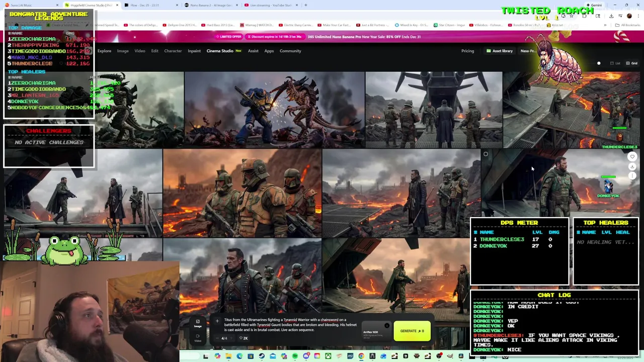Open the Assist nav item
Viewport: 644px width, 362px height.
click(x=253, y=51)
